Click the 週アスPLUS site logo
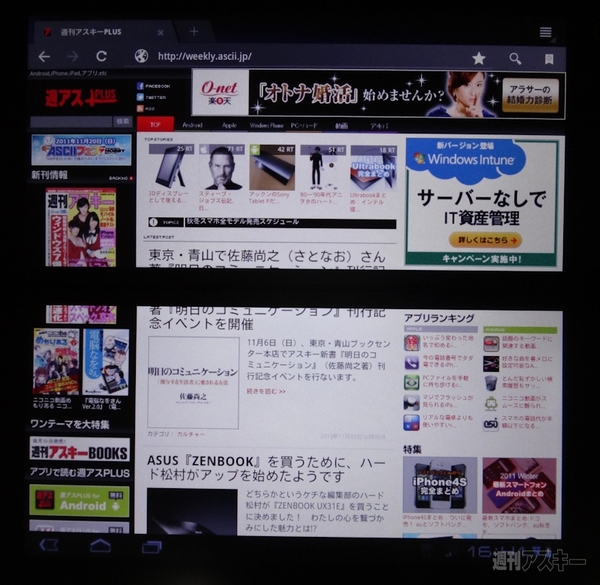 click(81, 98)
